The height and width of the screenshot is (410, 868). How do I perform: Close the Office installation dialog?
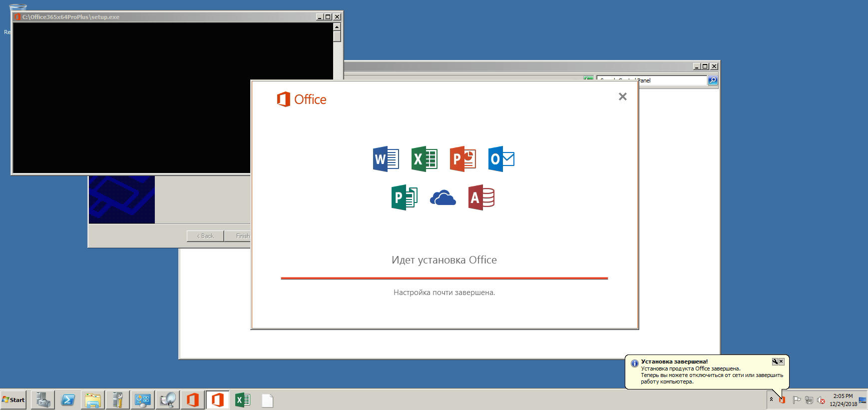click(x=622, y=96)
